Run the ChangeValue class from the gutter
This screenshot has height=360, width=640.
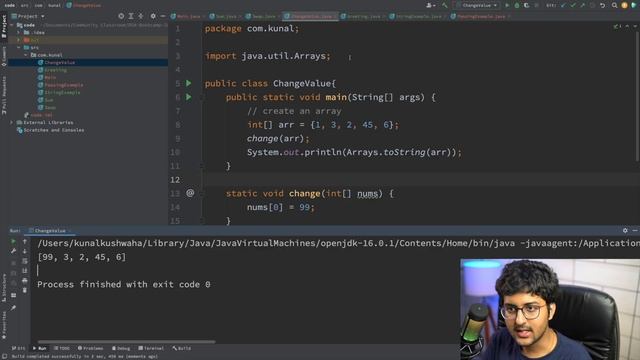point(189,83)
